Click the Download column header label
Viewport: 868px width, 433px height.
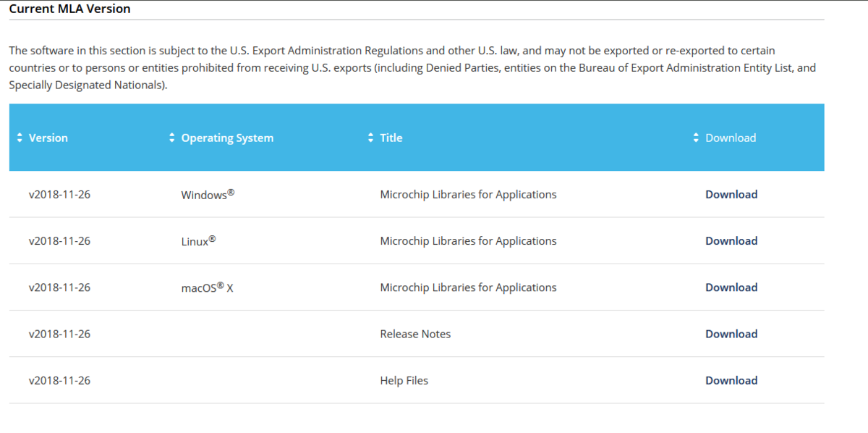click(731, 138)
